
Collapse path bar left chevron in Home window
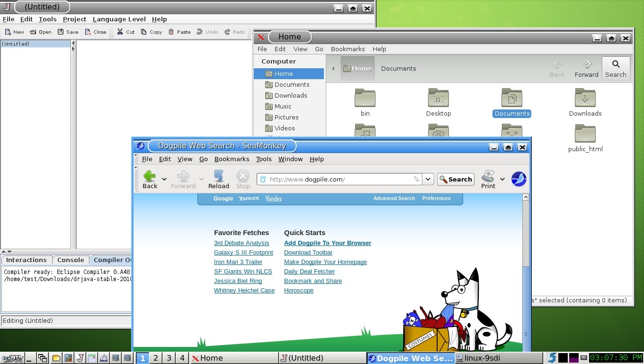pos(333,68)
